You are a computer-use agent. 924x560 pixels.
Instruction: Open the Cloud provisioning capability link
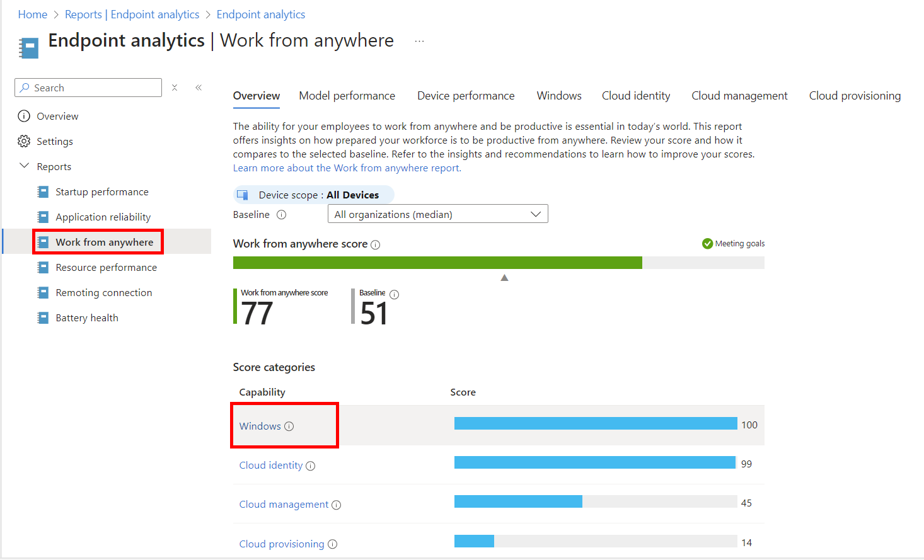[x=282, y=544]
